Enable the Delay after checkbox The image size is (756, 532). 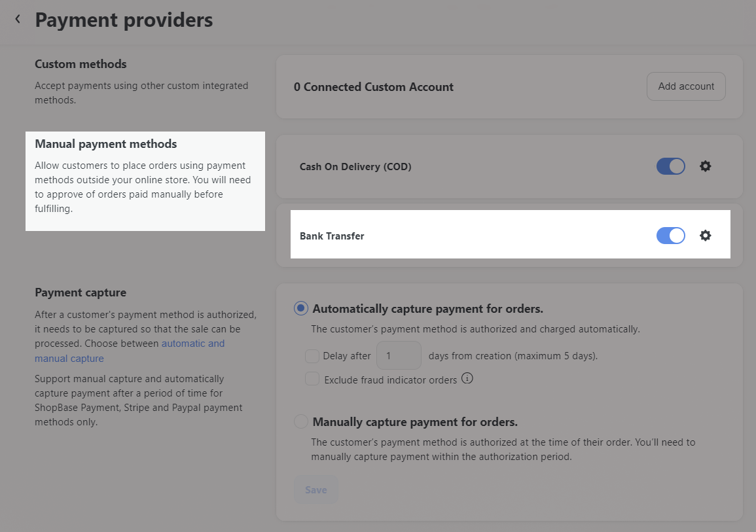(312, 356)
